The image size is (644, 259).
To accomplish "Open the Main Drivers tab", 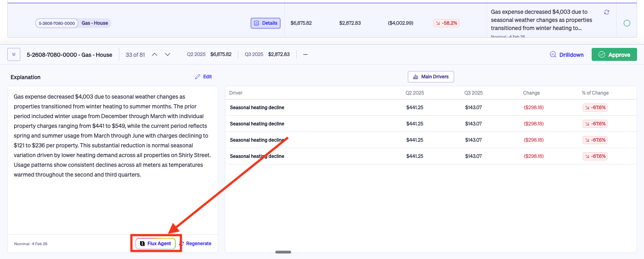I will tap(431, 77).
